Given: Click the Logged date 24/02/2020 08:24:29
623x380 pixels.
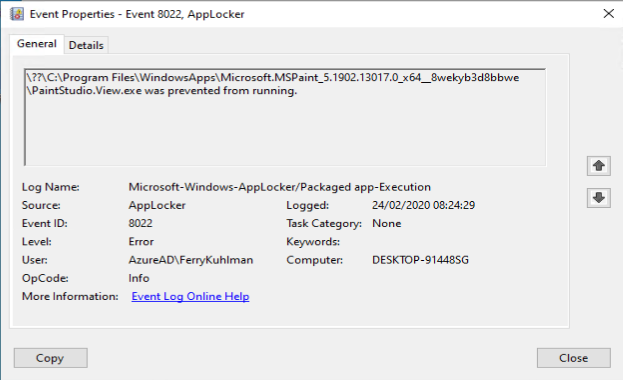Looking at the screenshot, I should point(424,205).
